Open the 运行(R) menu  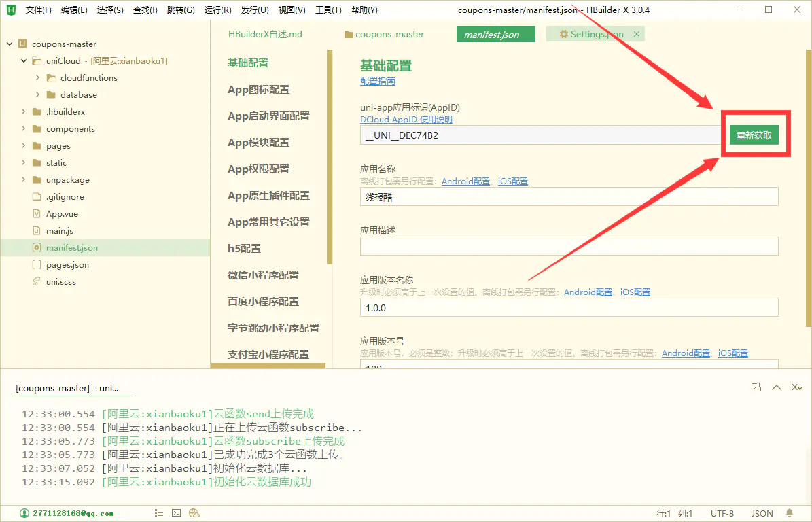tap(217, 10)
